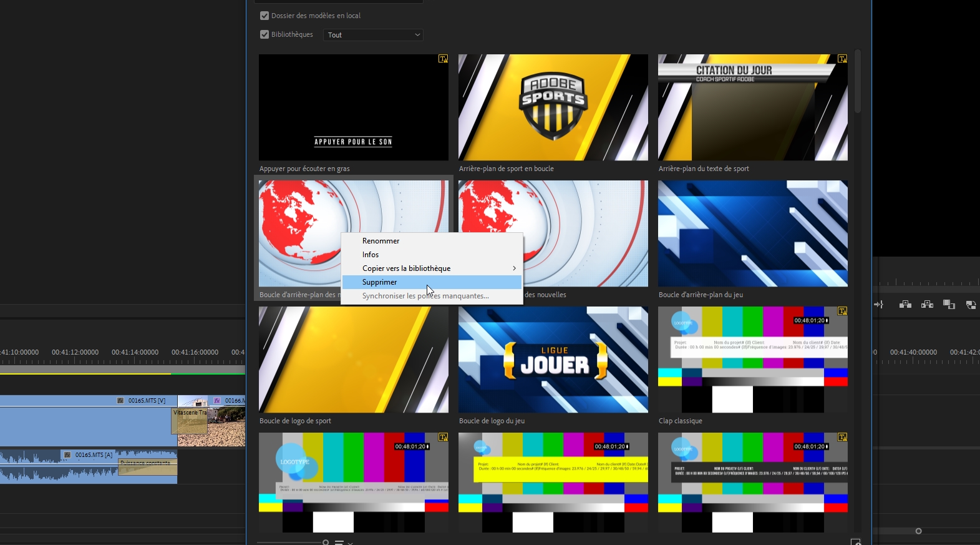980x545 pixels.
Task: Select the 00165.MTS [V] video clip
Action: click(x=89, y=420)
